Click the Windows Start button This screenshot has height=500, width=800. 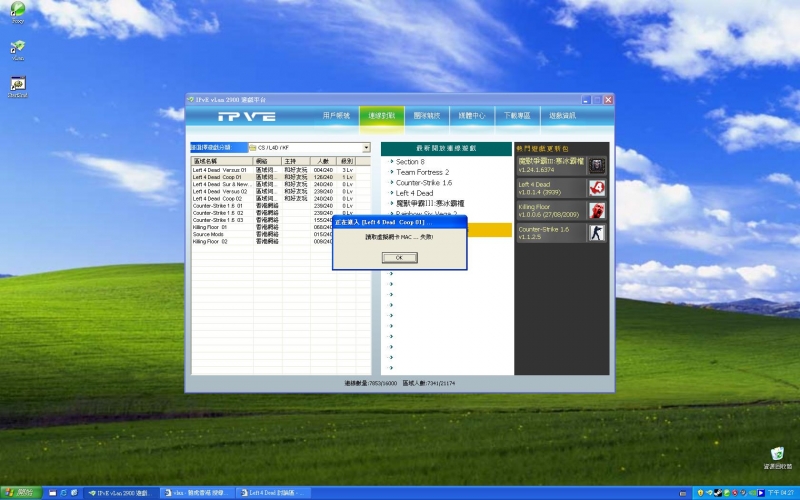click(19, 493)
